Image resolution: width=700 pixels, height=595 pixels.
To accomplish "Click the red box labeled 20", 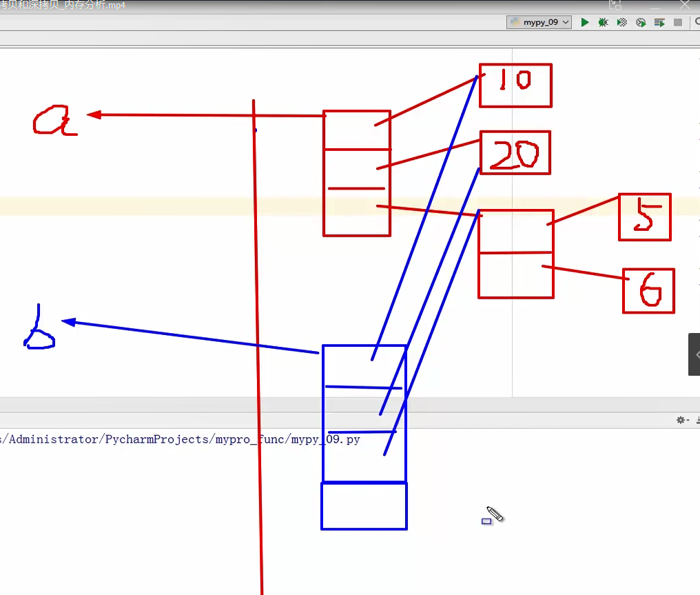I will [x=515, y=152].
